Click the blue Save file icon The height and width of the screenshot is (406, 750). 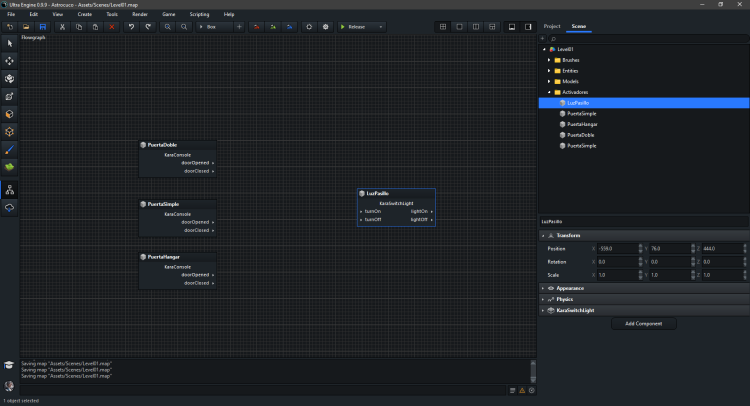(42, 26)
